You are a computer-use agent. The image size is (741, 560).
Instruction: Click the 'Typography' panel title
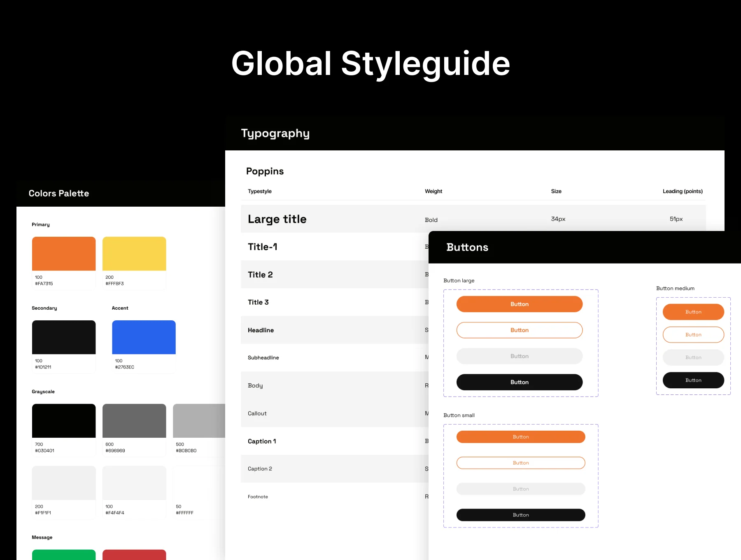(x=275, y=133)
